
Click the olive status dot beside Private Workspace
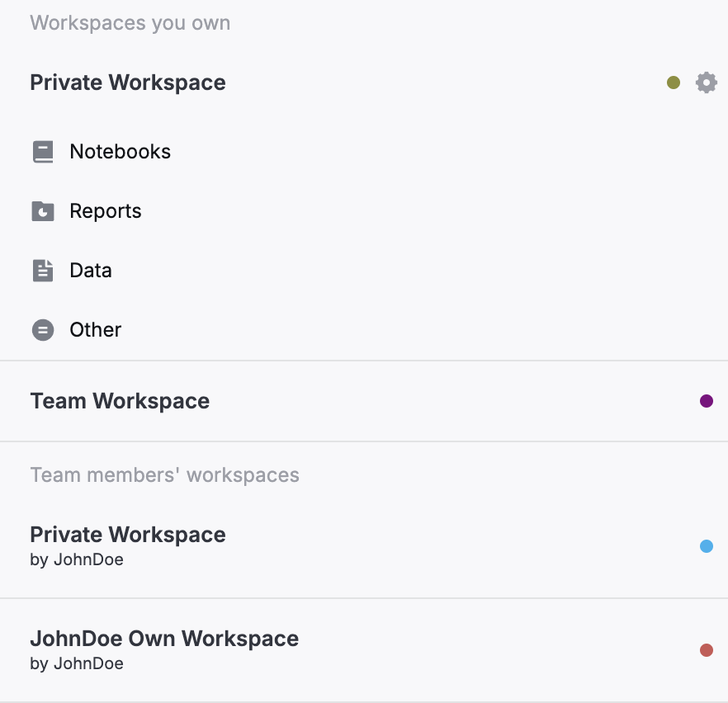[674, 82]
